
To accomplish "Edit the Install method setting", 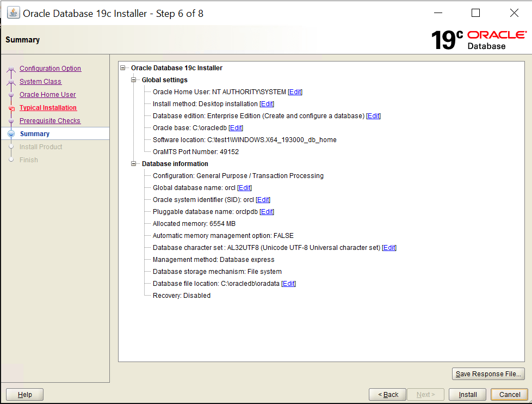I will (x=267, y=104).
